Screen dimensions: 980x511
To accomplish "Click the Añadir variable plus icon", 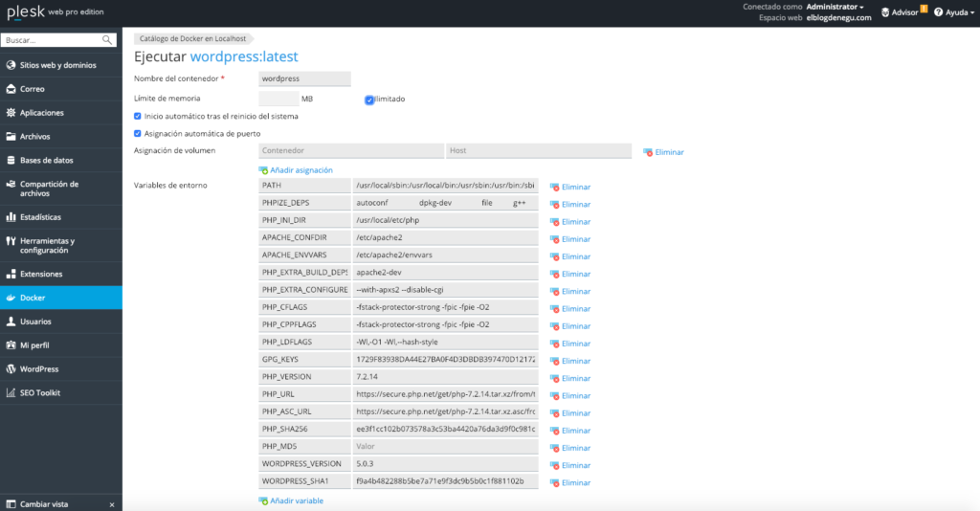I will coord(263,500).
